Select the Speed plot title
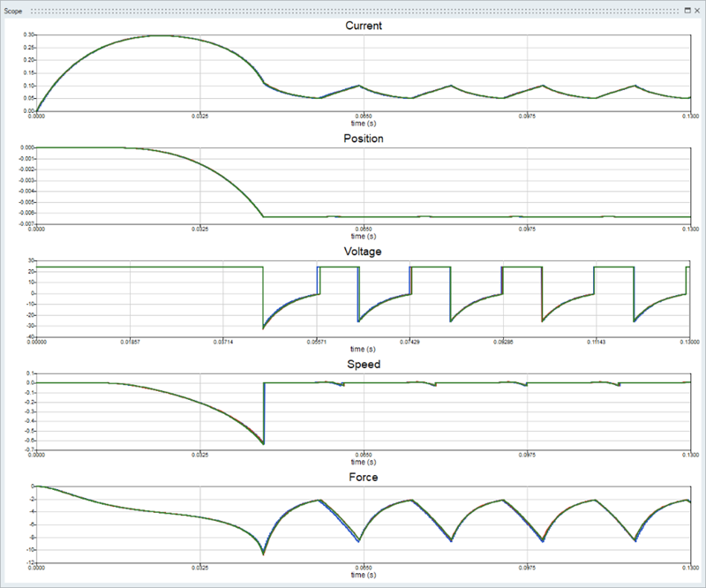 [x=363, y=365]
